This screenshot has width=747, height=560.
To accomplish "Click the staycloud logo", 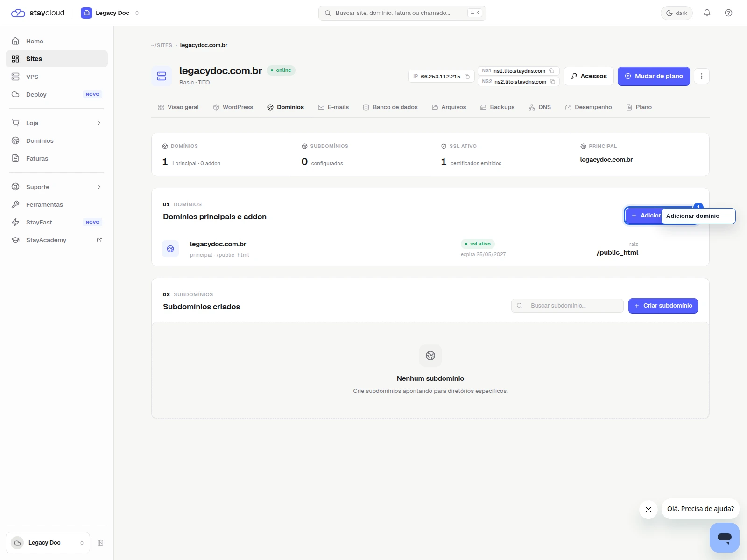I will click(38, 13).
